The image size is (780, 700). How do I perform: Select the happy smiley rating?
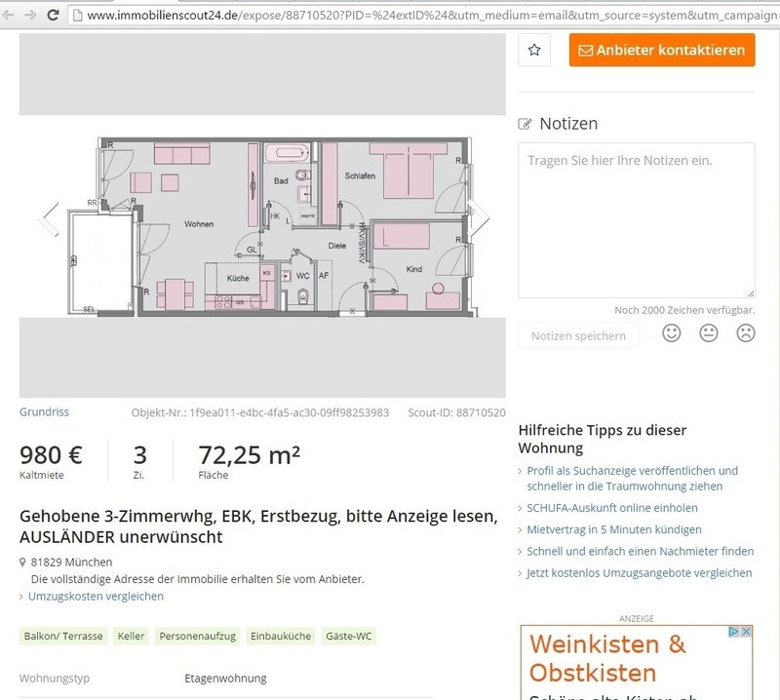[671, 333]
